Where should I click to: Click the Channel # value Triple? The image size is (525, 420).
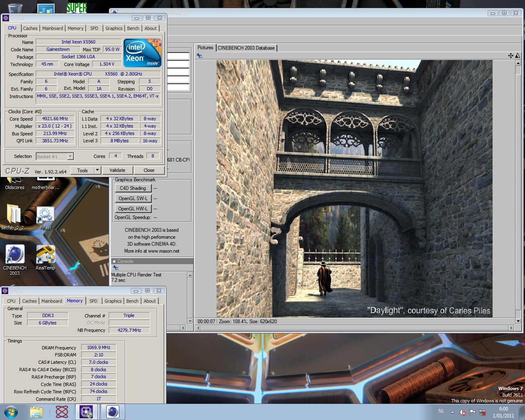129,315
